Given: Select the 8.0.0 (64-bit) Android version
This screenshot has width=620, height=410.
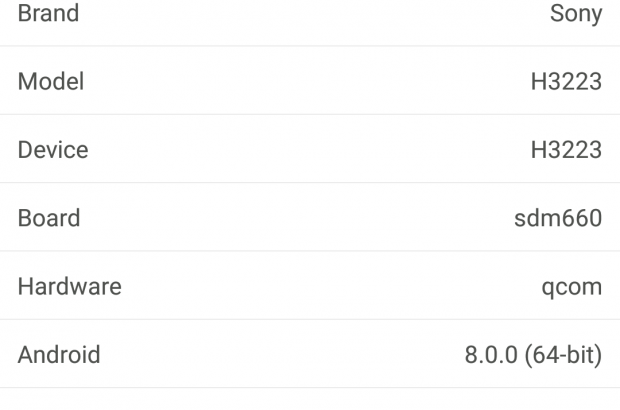Looking at the screenshot, I should click(x=533, y=355).
